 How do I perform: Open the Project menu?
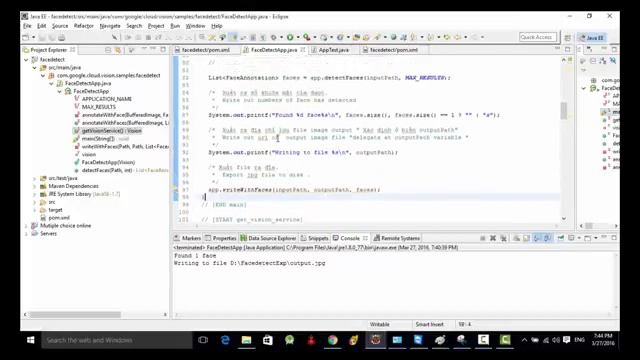coord(156,26)
